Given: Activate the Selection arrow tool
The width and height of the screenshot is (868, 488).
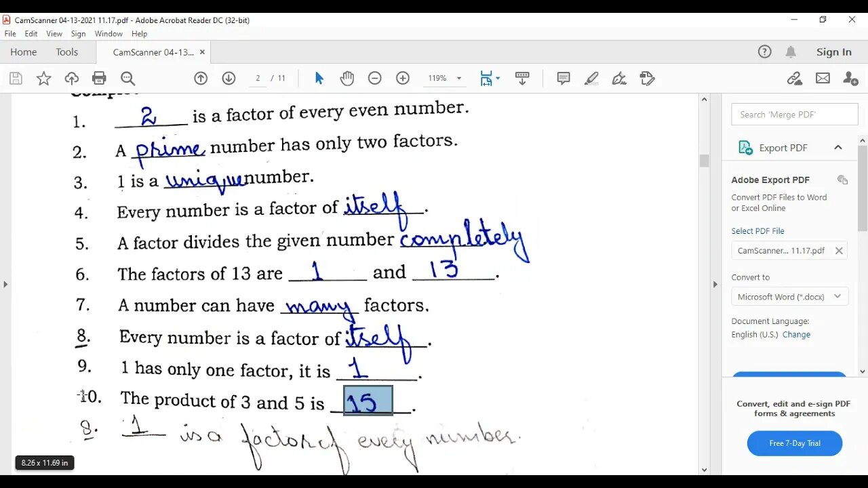Looking at the screenshot, I should click(x=319, y=79).
